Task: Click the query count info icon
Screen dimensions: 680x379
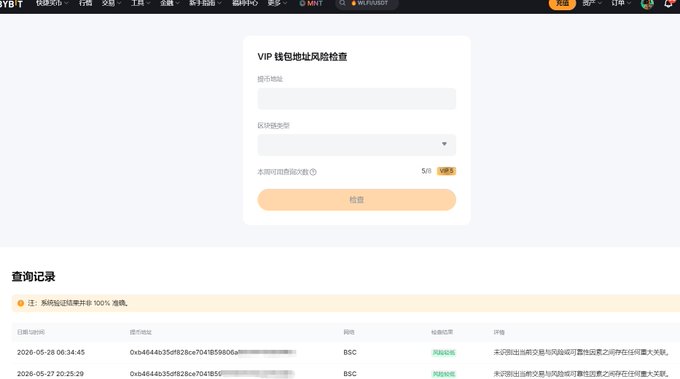Action: click(313, 172)
